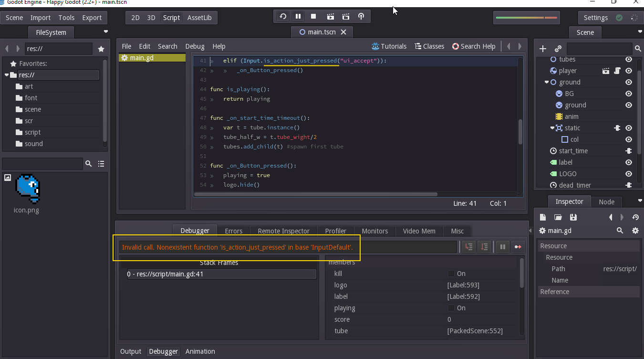
Task: Toggle list view in the FileSystem panel
Action: click(x=101, y=164)
